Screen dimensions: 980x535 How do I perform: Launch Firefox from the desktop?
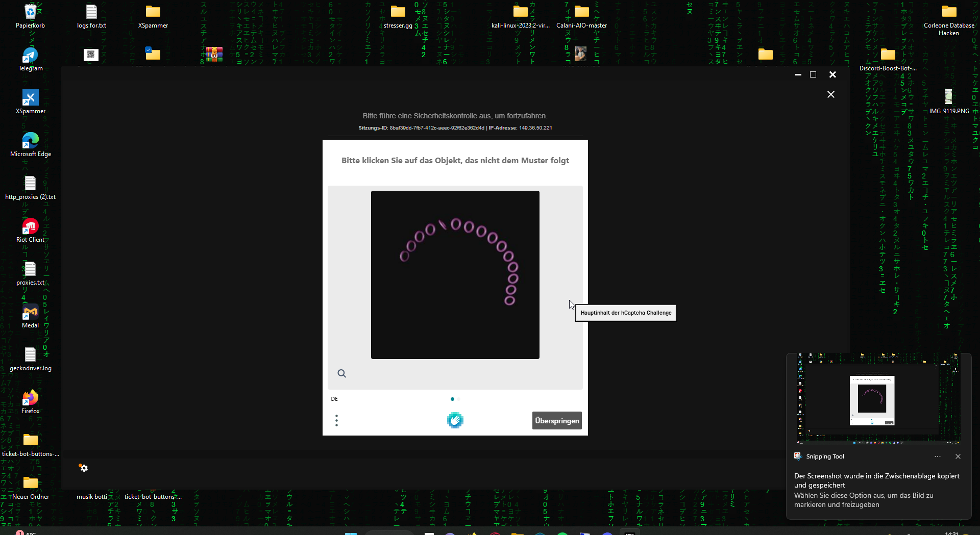pos(30,398)
